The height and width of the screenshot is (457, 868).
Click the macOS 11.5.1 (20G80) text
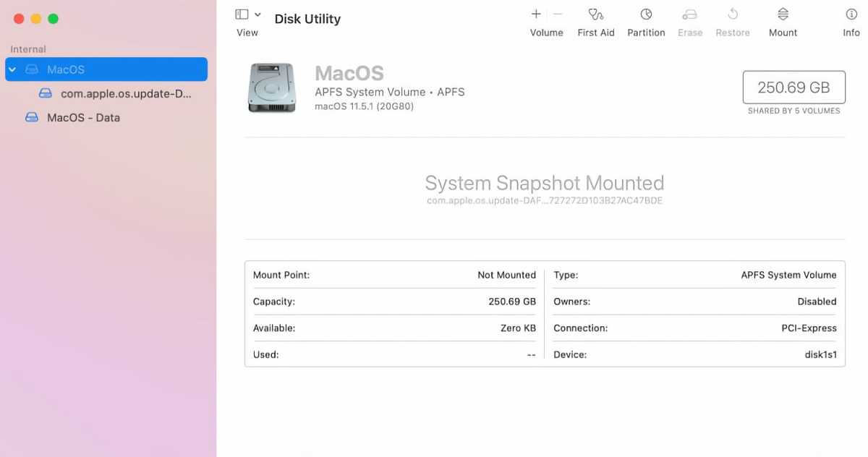(x=364, y=106)
